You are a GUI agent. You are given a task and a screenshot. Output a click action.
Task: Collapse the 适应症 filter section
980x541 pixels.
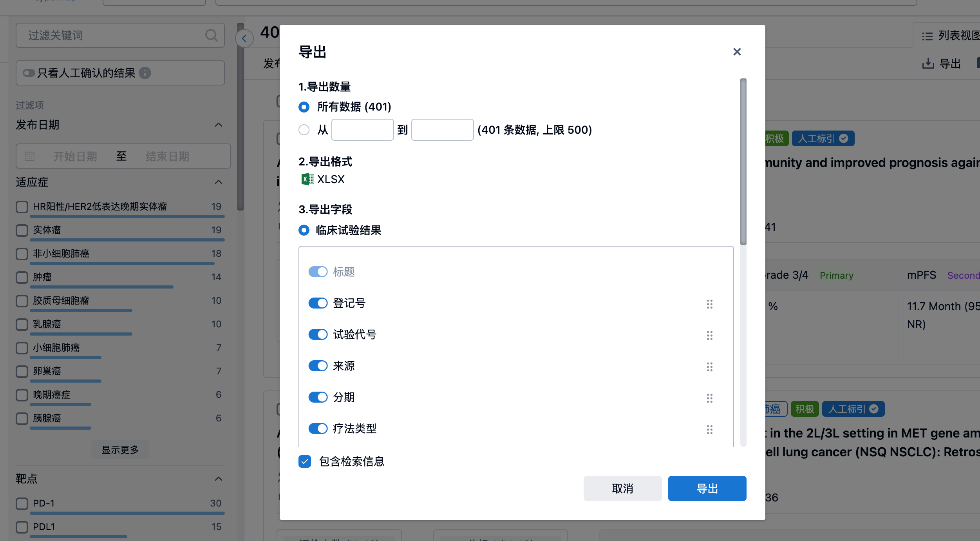click(x=219, y=182)
